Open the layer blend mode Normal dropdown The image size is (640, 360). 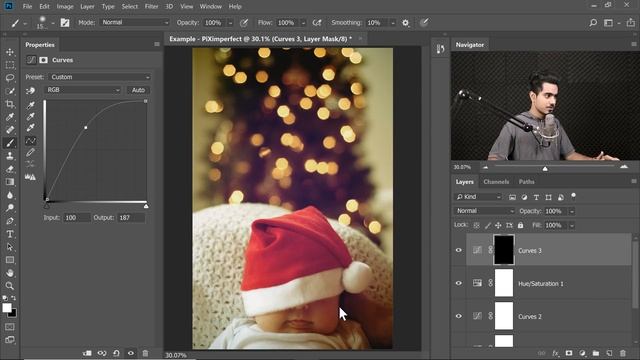tap(484, 211)
